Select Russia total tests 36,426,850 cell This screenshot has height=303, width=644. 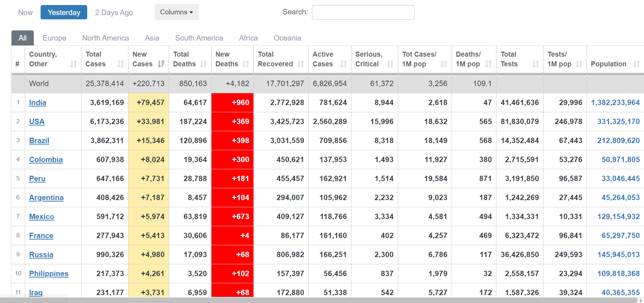click(520, 255)
